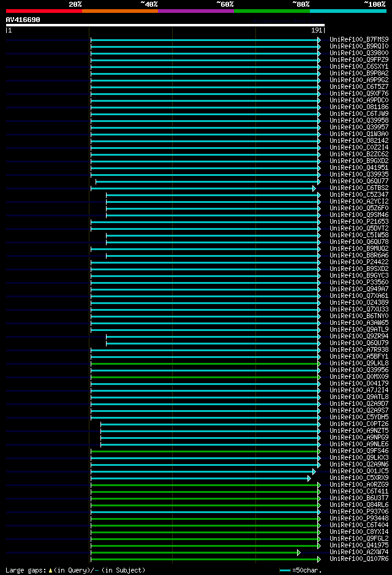This screenshot has height=575, width=392.
Task: Select the UniRef100_Q41951 label
Action: point(359,167)
